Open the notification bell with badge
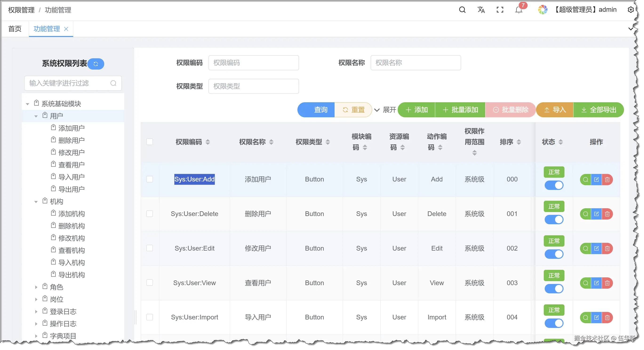 (519, 10)
